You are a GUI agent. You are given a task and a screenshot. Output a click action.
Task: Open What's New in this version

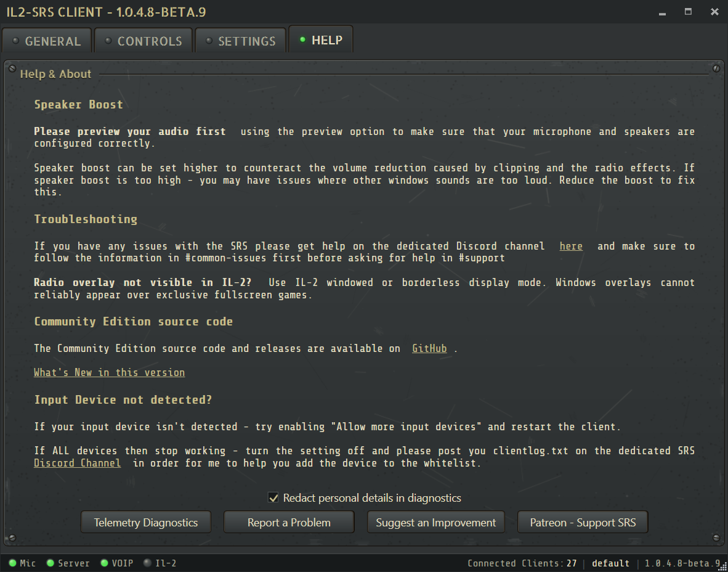point(109,372)
